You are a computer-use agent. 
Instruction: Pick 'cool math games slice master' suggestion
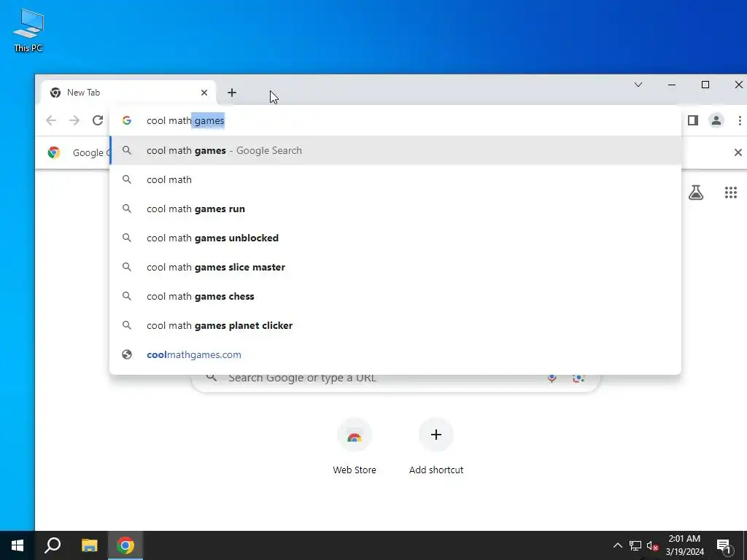point(395,267)
